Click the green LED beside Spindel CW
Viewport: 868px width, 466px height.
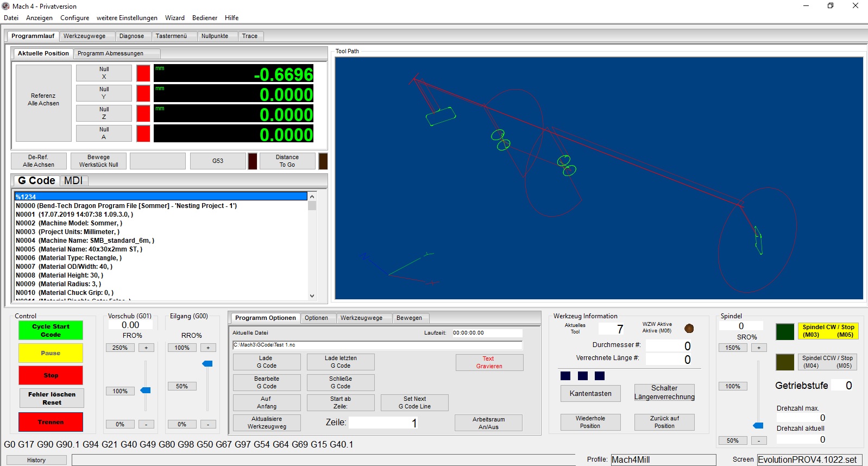(784, 331)
